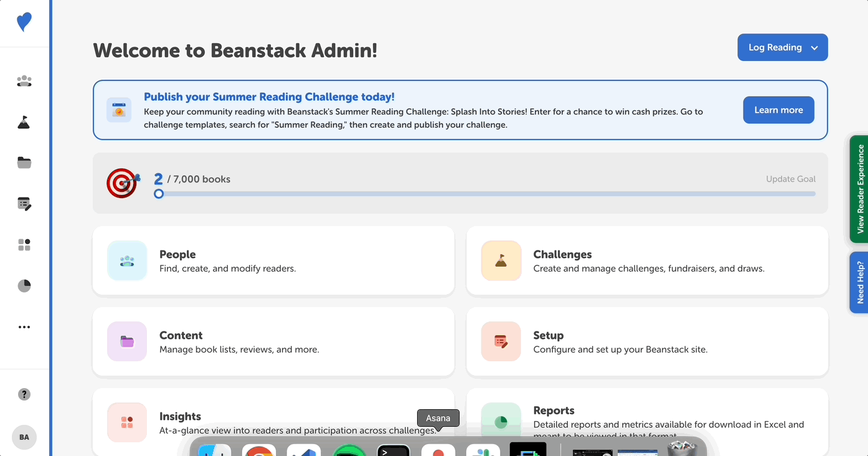Open Insights from the sidebar icon
This screenshot has height=456, width=868.
[x=24, y=244]
